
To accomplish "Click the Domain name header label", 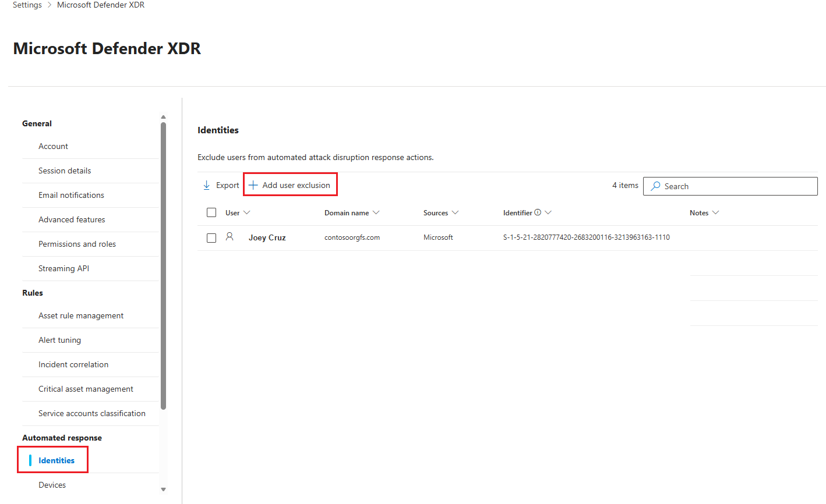I will pyautogui.click(x=347, y=212).
